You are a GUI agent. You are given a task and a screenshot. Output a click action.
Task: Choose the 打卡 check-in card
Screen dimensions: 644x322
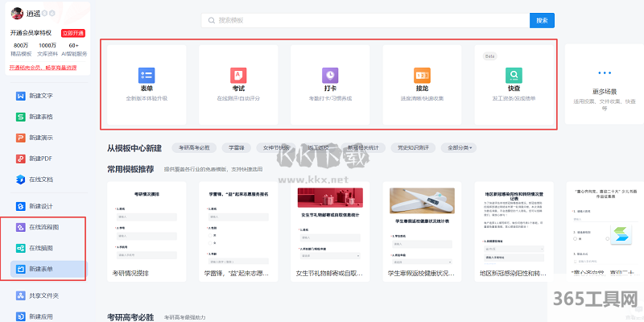click(x=330, y=85)
